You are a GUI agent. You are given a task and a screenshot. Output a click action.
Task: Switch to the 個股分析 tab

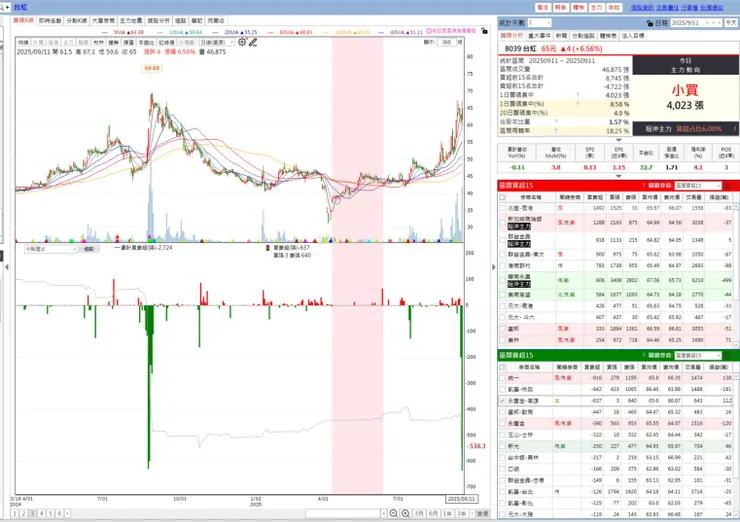[x=159, y=21]
